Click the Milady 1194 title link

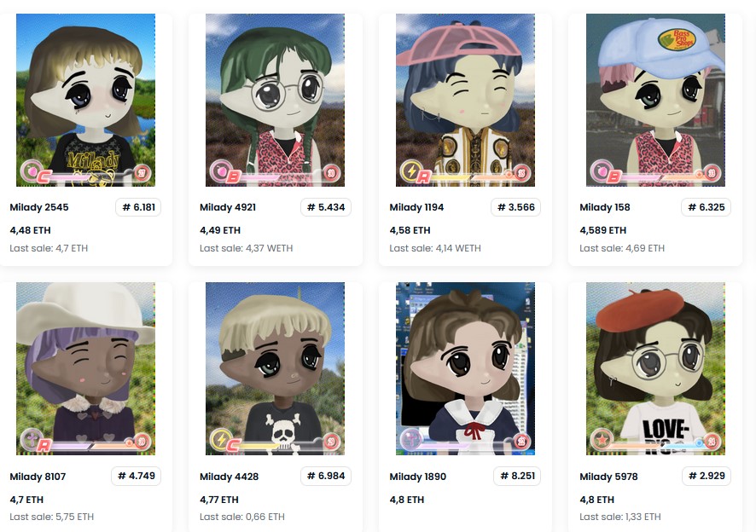pos(416,207)
